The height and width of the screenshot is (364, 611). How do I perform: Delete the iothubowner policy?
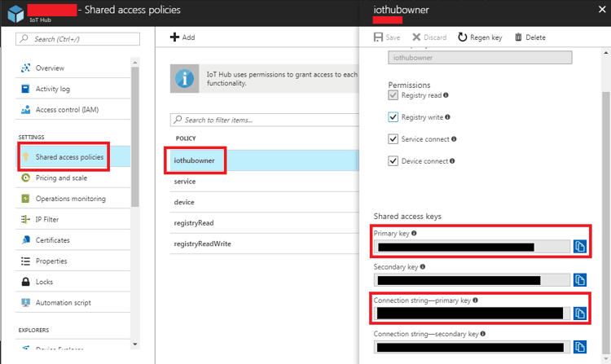tap(530, 37)
